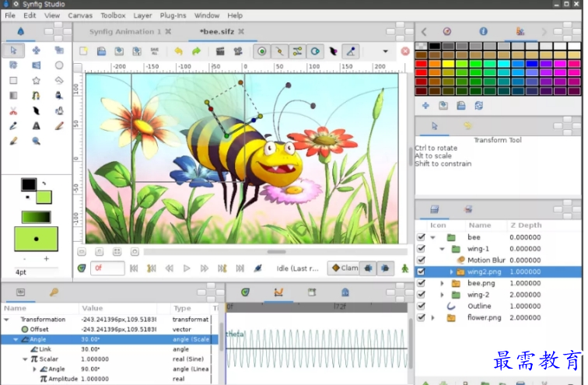Screen dimensions: 588x385
Task: Select the Amplitude parameter row
Action: tap(110, 379)
